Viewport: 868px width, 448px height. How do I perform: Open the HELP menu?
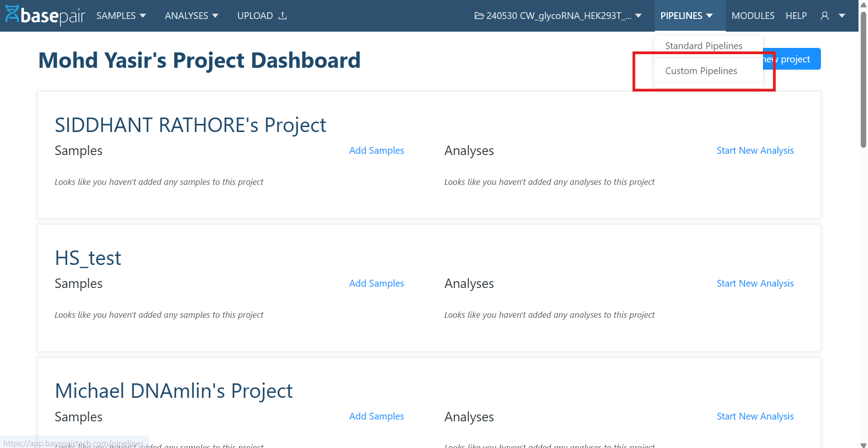tap(796, 15)
